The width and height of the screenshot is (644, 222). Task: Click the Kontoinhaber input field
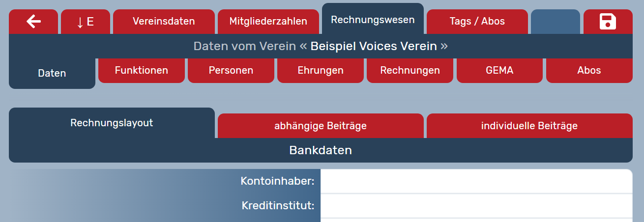click(x=476, y=181)
